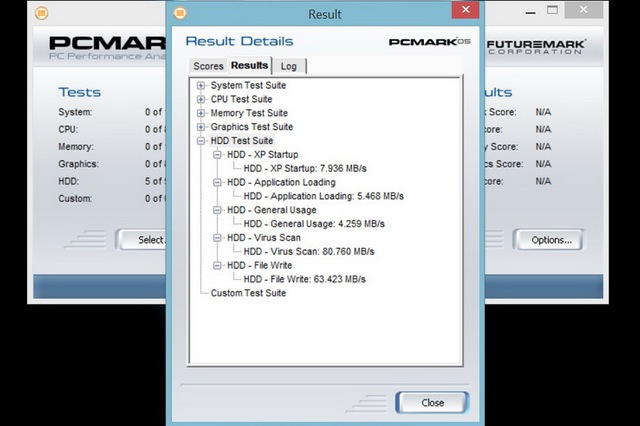The width and height of the screenshot is (640, 426).
Task: Open Options in the PCMark main window
Action: point(551,240)
